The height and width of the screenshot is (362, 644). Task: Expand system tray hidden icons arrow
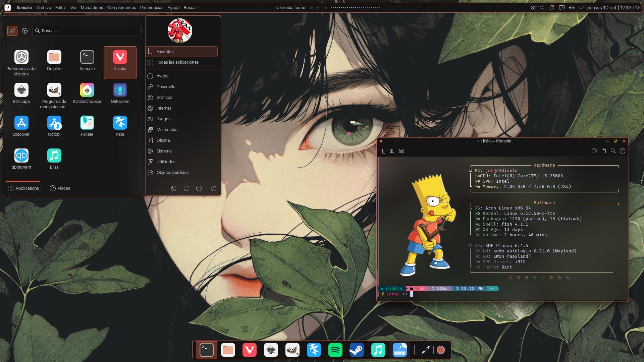coord(581,7)
